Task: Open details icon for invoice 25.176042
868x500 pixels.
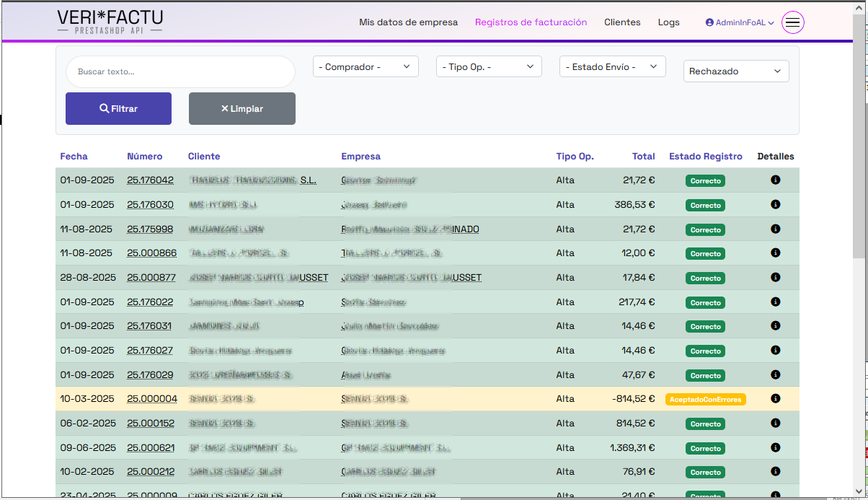Action: click(775, 180)
